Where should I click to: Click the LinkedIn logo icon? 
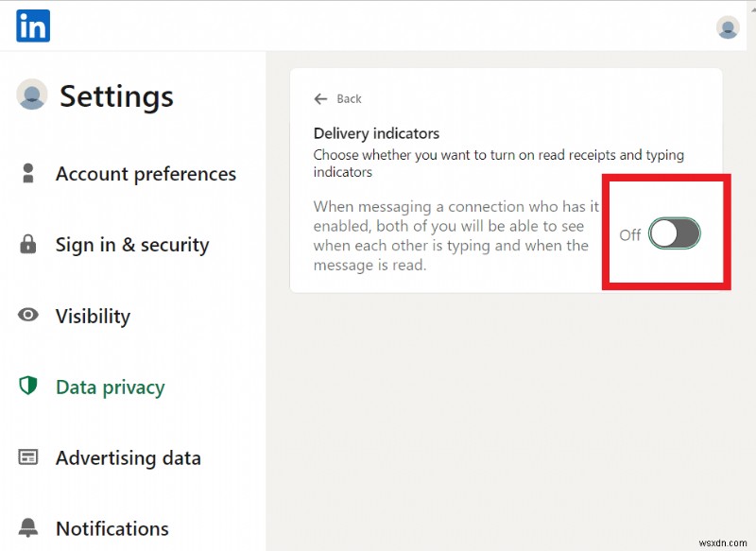(33, 26)
